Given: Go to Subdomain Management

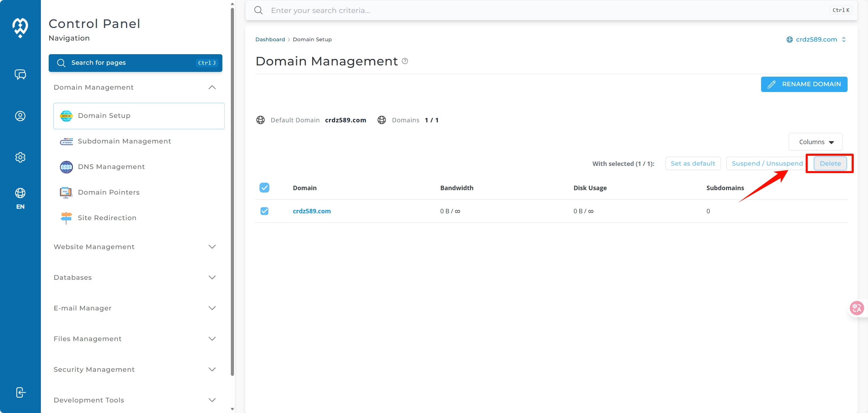Looking at the screenshot, I should click(x=124, y=141).
